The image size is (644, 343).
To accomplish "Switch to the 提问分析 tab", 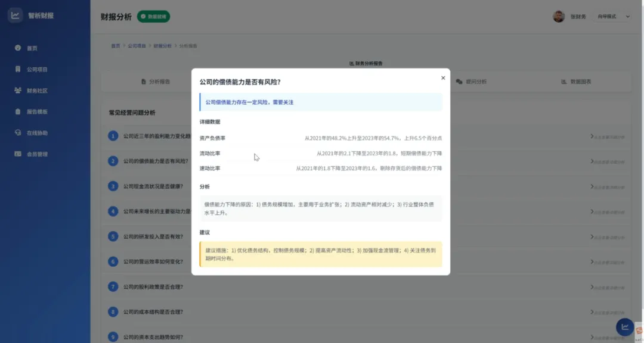I will (x=471, y=82).
